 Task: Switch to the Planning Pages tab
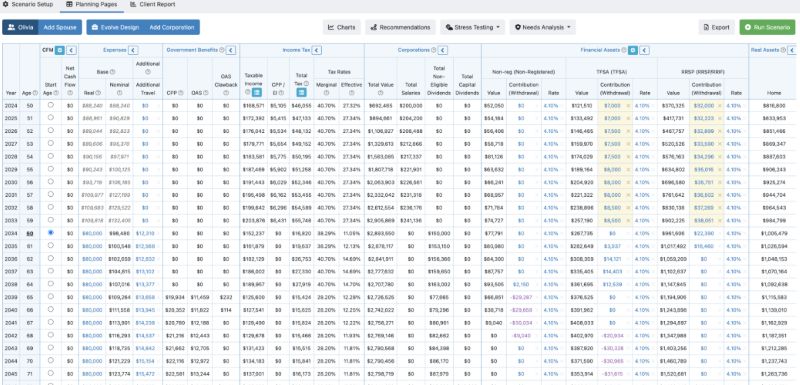coord(92,4)
